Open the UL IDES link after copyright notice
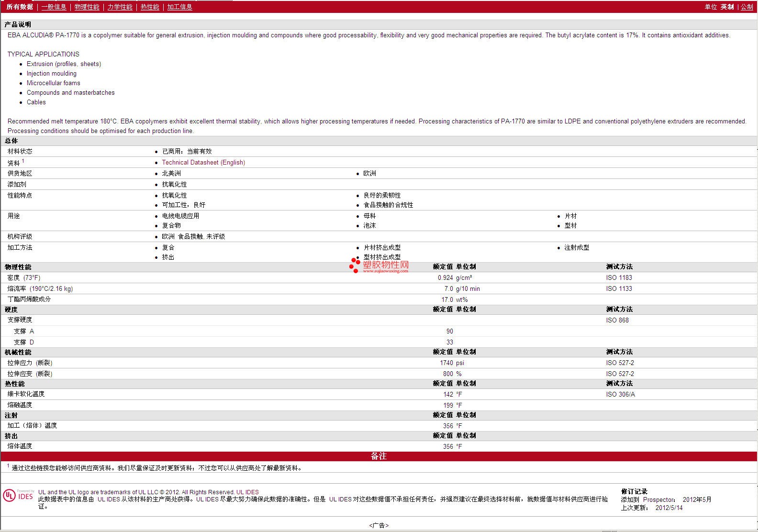 point(247,492)
